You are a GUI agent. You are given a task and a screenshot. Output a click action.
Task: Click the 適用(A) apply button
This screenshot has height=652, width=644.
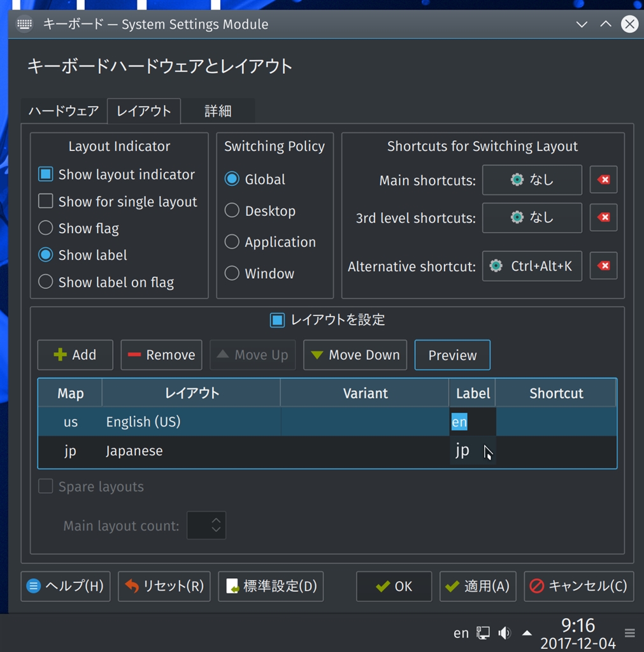coord(478,586)
